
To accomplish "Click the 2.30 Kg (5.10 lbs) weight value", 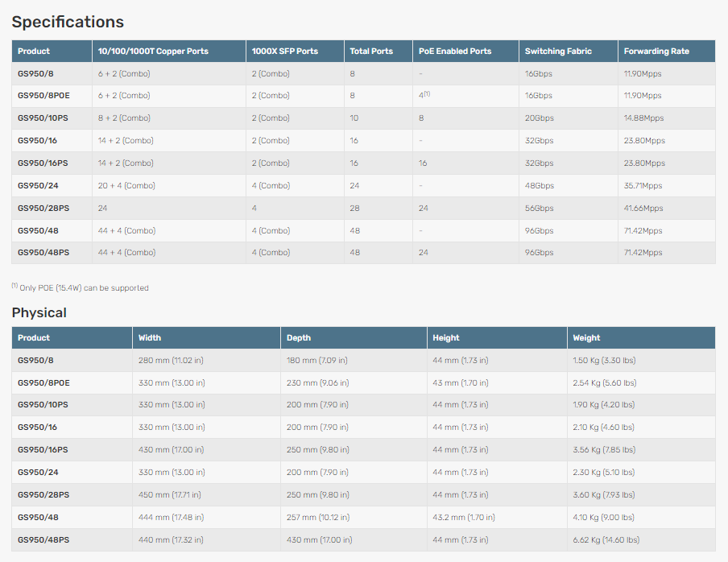I will point(603,472).
